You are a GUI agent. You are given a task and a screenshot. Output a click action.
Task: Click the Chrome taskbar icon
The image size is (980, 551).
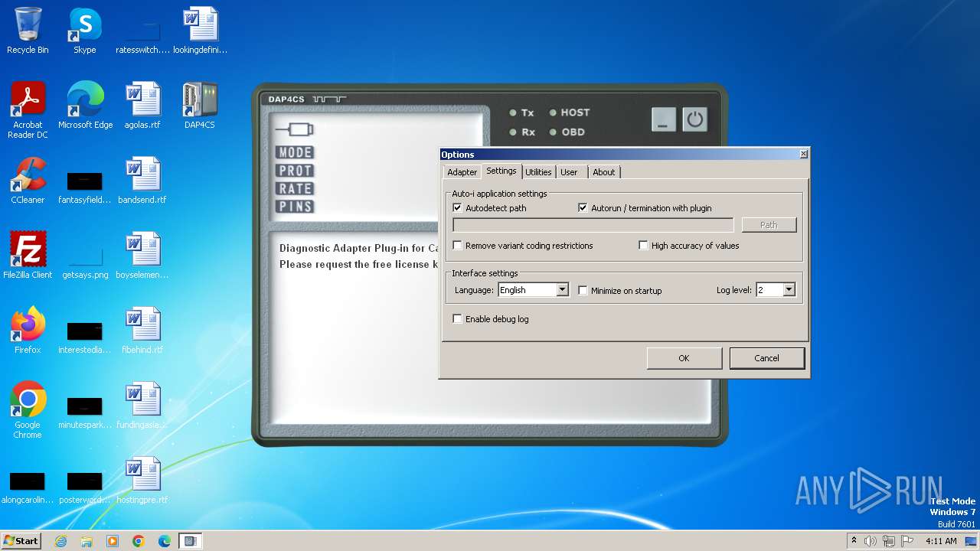click(x=139, y=541)
